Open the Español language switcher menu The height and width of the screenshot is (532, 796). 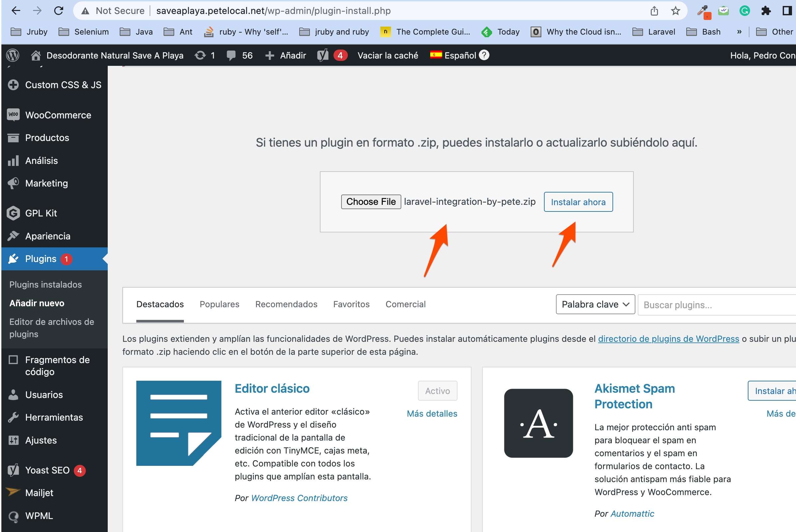tap(454, 55)
